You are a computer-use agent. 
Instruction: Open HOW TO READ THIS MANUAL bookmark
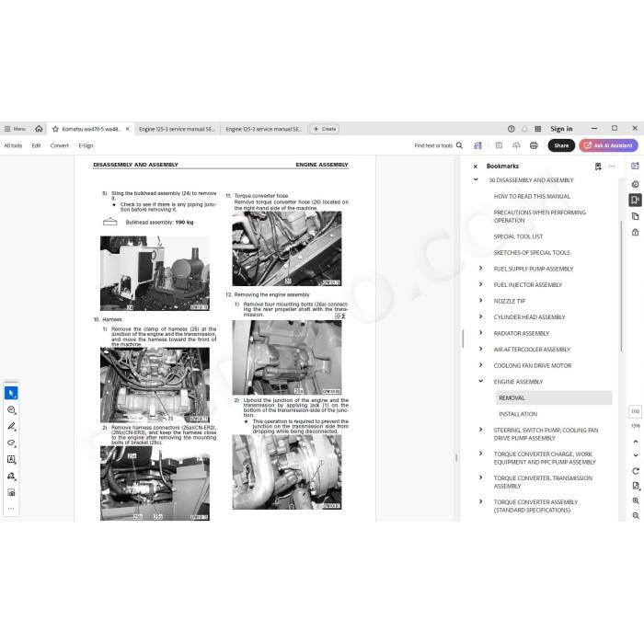[x=532, y=196]
